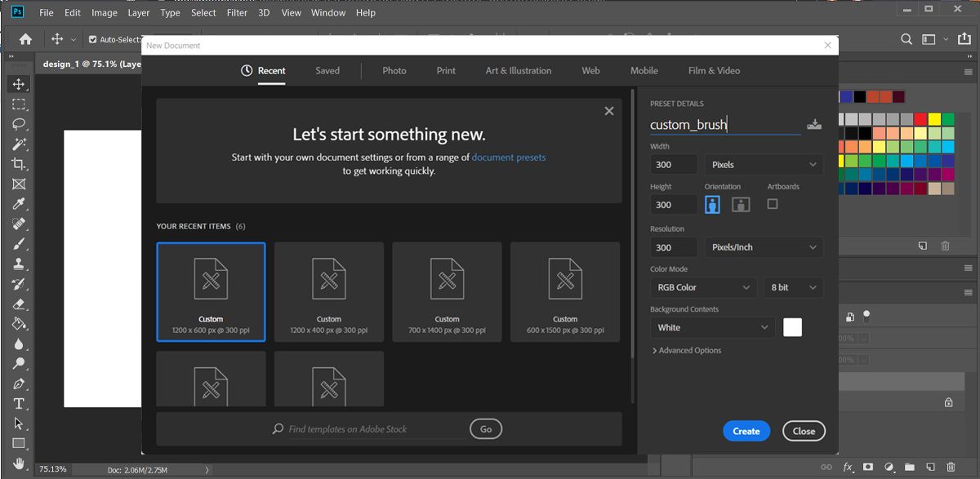The image size is (980, 479).
Task: Save document preset icon next to name
Action: 814,124
